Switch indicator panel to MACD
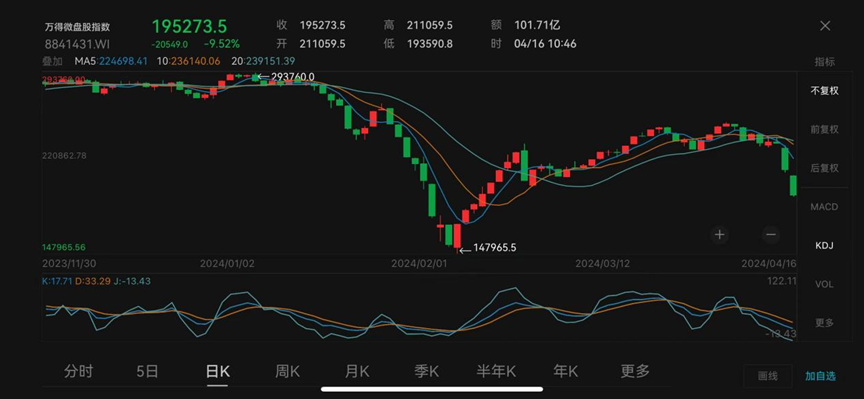 [x=824, y=207]
